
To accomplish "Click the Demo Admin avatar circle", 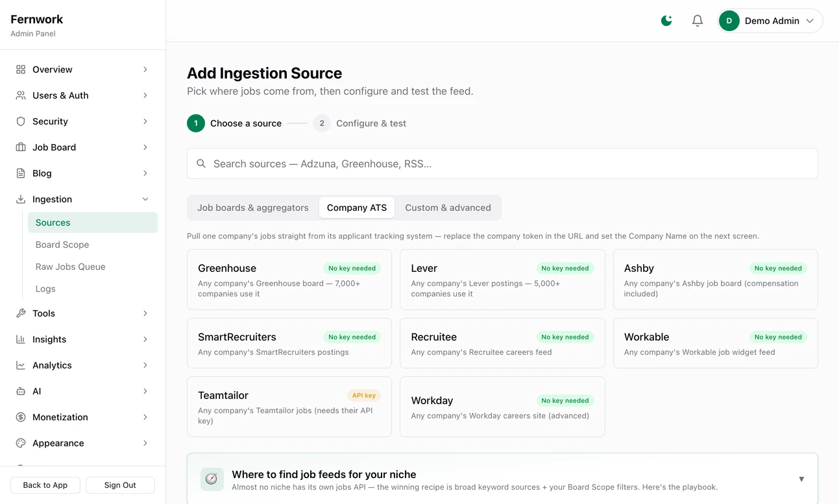I will click(x=729, y=21).
